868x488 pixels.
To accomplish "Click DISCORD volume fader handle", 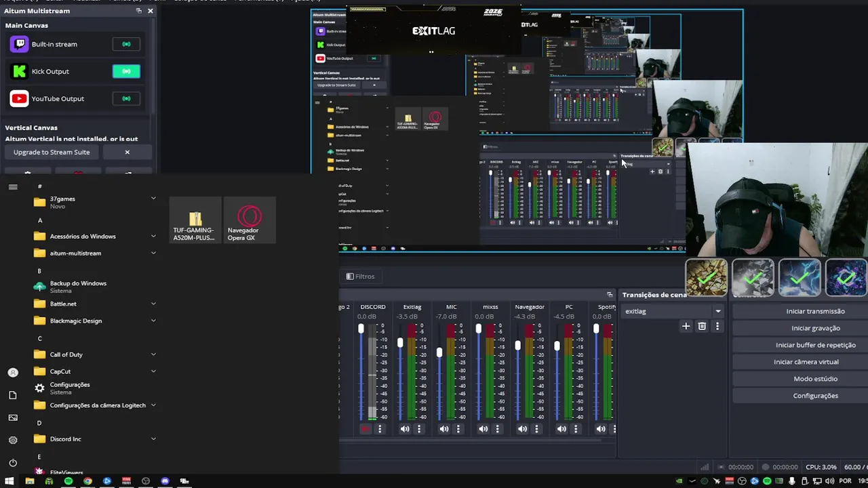I will click(361, 329).
